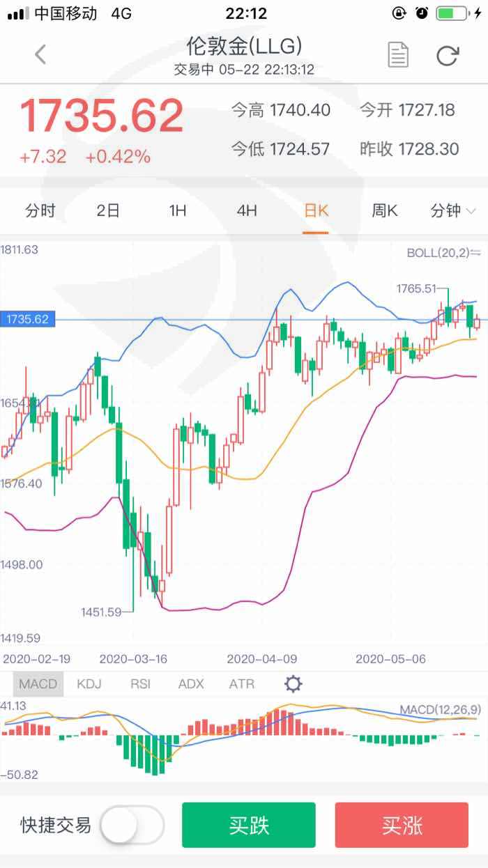Select the 4H chart tab
Viewport: 488px width, 868px height.
(247, 210)
